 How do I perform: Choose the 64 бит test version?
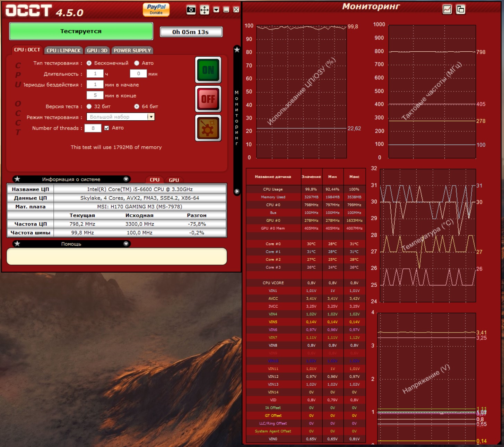click(x=137, y=106)
